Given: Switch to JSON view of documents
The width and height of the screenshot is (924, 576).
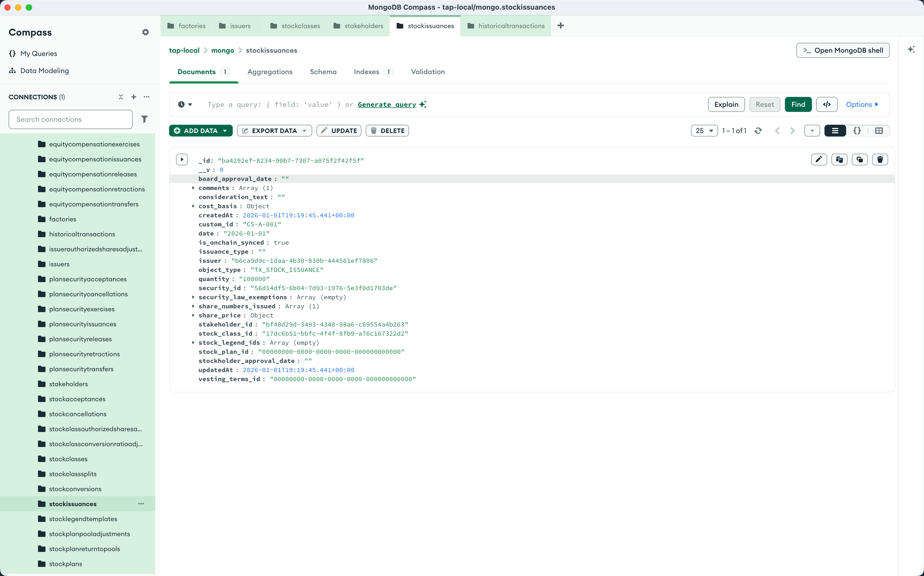Looking at the screenshot, I should [x=857, y=131].
